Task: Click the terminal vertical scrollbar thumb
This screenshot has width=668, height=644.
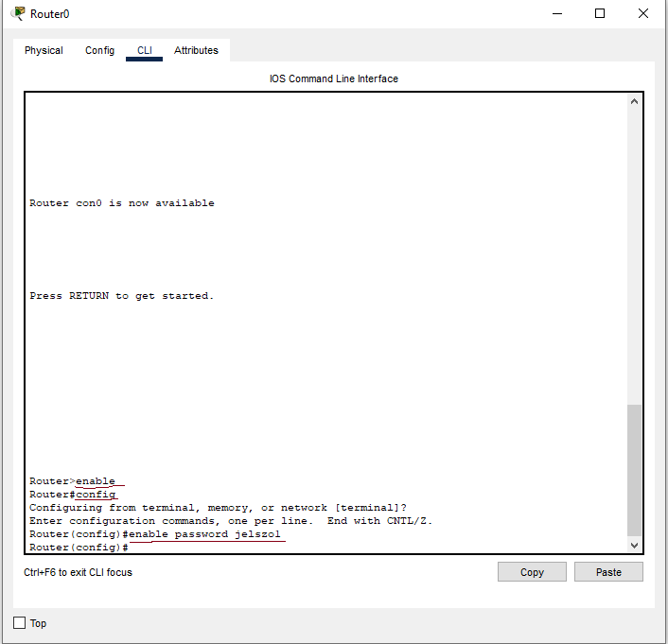Action: [x=635, y=470]
